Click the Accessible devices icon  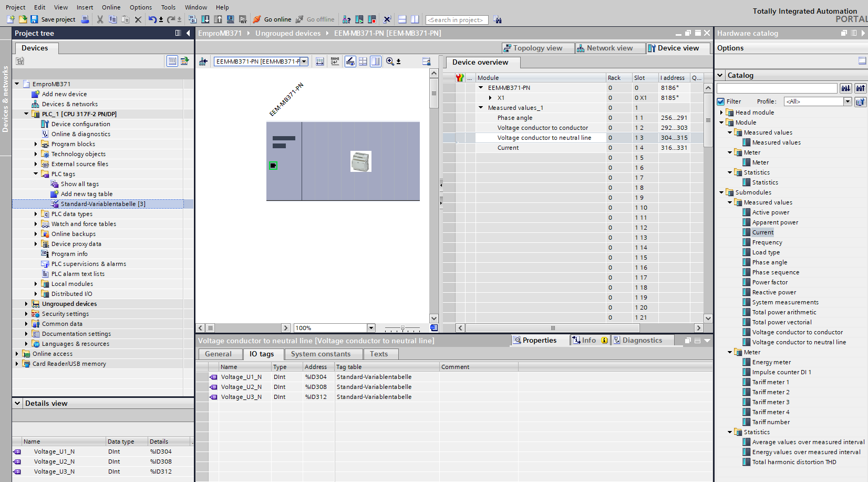point(347,19)
